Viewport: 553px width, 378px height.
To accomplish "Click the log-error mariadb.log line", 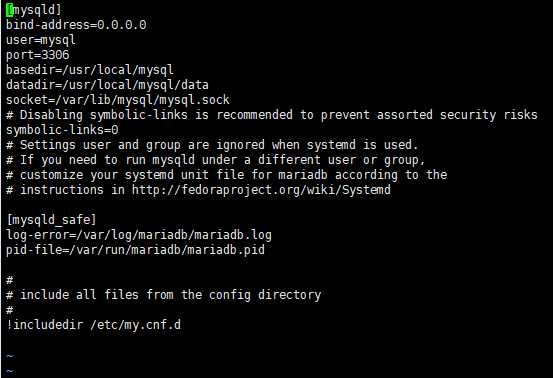I will [139, 235].
